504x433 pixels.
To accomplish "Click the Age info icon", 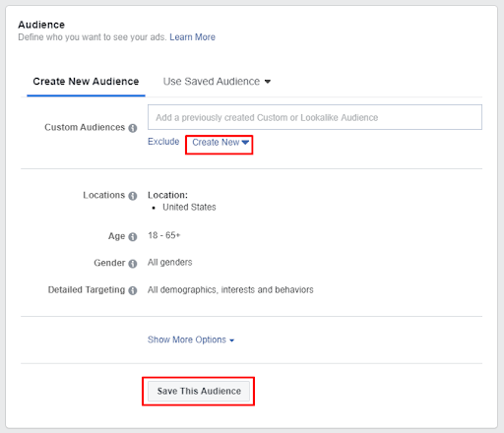I will click(x=133, y=236).
